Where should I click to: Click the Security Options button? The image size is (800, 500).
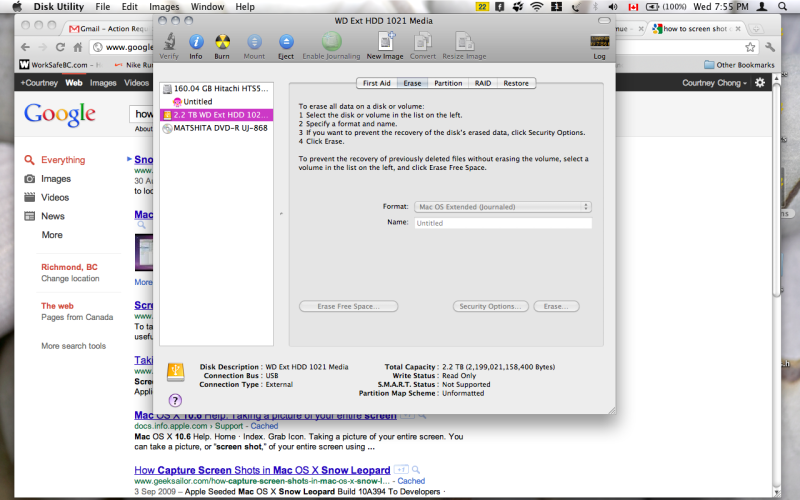(490, 306)
